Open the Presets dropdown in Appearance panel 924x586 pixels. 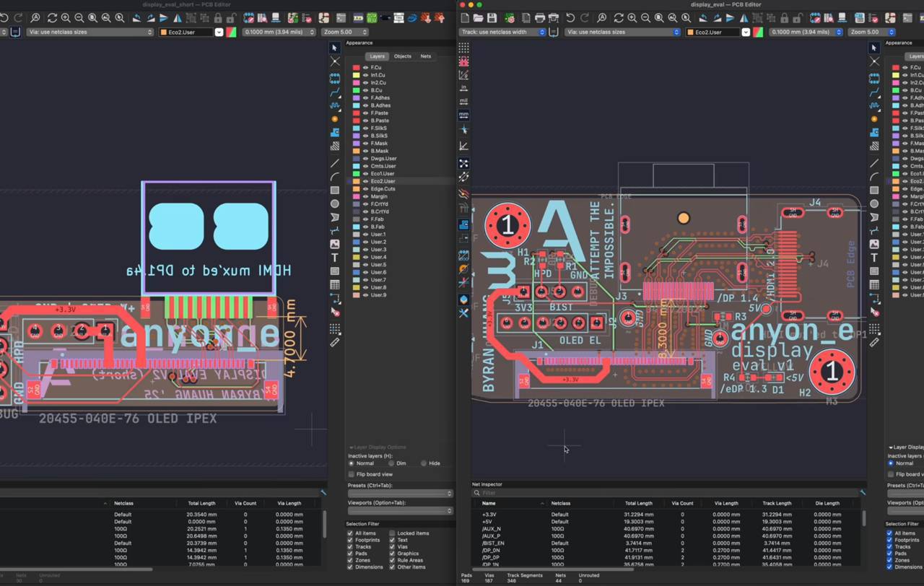click(399, 494)
